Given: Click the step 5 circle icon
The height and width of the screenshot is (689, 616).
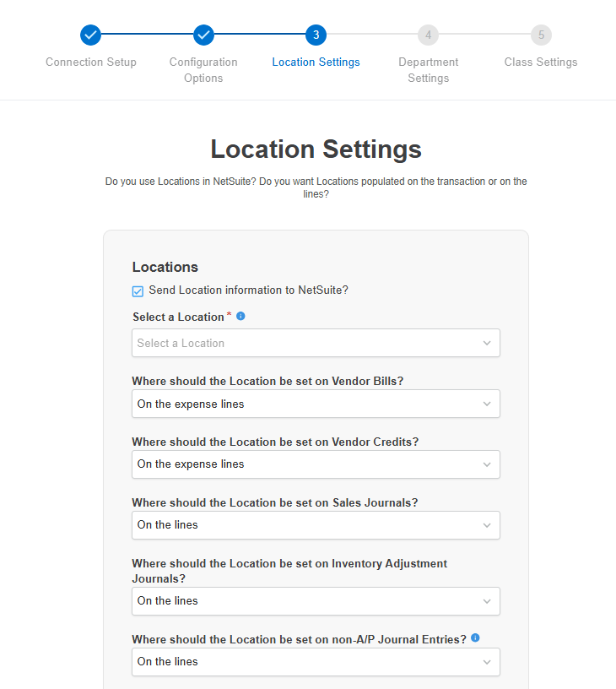Looking at the screenshot, I should tap(541, 35).
